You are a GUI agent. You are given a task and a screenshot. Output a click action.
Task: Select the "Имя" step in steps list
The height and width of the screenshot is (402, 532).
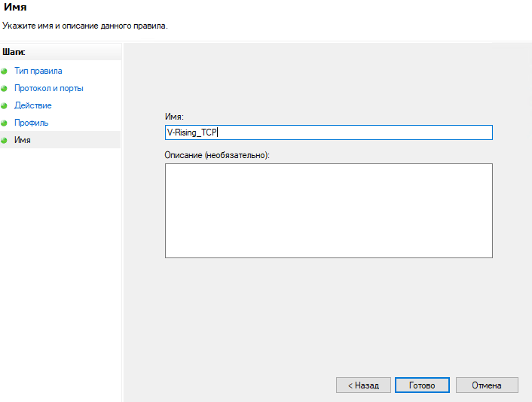[23, 140]
